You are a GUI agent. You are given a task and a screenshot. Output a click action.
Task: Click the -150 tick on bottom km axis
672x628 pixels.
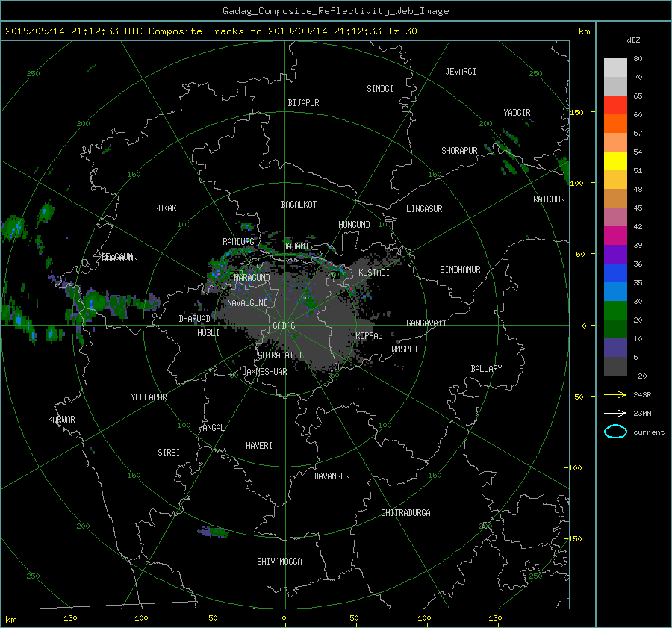coord(68,618)
